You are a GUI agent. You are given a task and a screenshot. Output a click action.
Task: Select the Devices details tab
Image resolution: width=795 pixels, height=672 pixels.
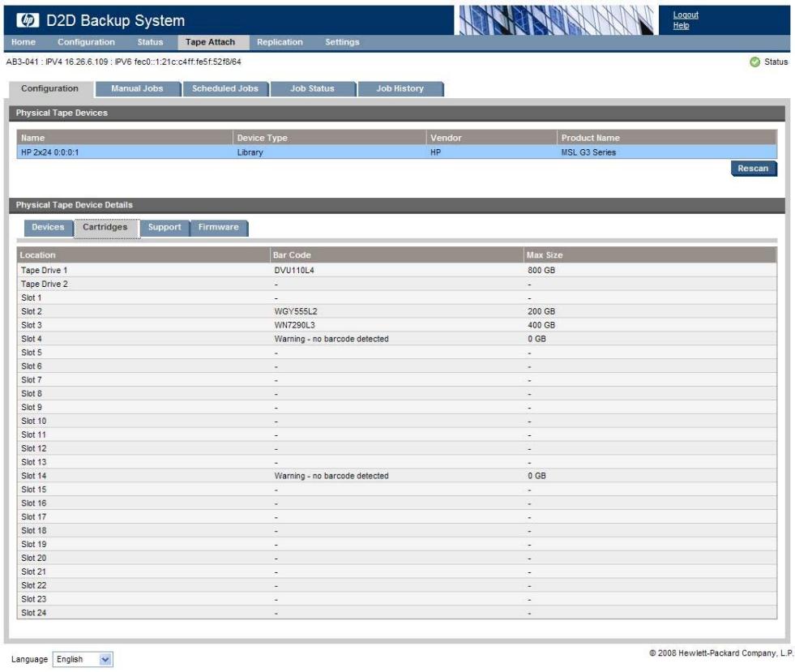(x=48, y=227)
